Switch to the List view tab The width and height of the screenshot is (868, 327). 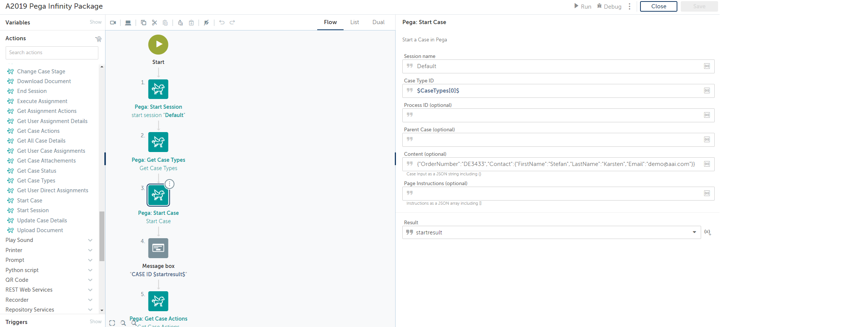pos(355,22)
